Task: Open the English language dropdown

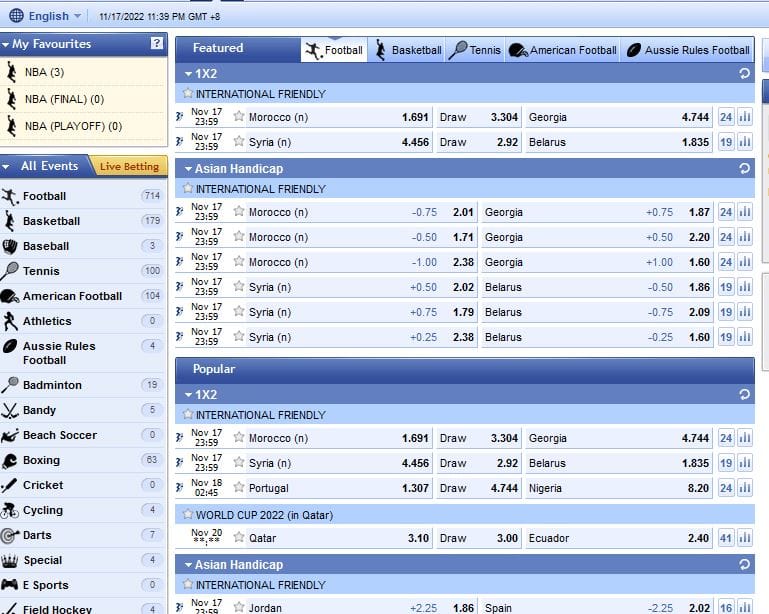Action: (x=54, y=16)
